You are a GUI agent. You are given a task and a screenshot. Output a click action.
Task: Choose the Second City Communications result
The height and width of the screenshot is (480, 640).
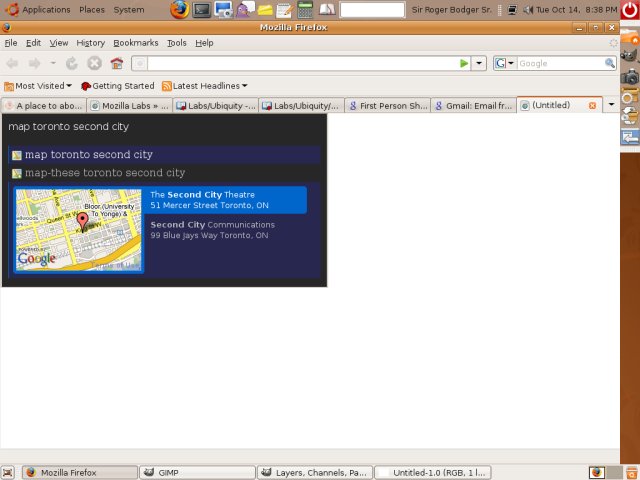tap(226, 230)
